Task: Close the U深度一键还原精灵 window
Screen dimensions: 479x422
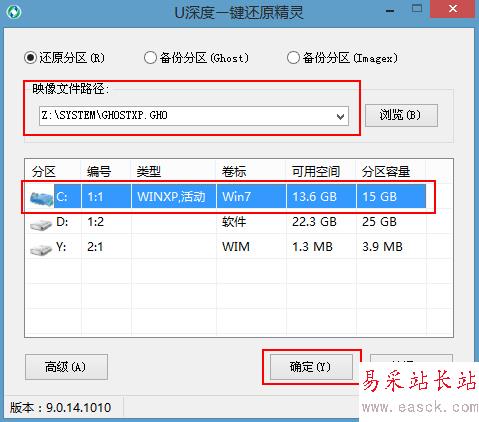Action: click(453, 9)
